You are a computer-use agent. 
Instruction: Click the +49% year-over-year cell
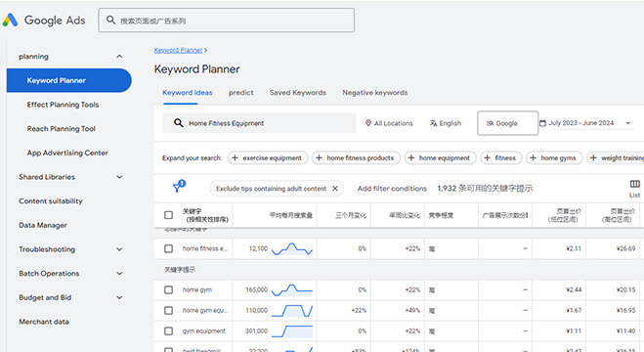pos(412,311)
